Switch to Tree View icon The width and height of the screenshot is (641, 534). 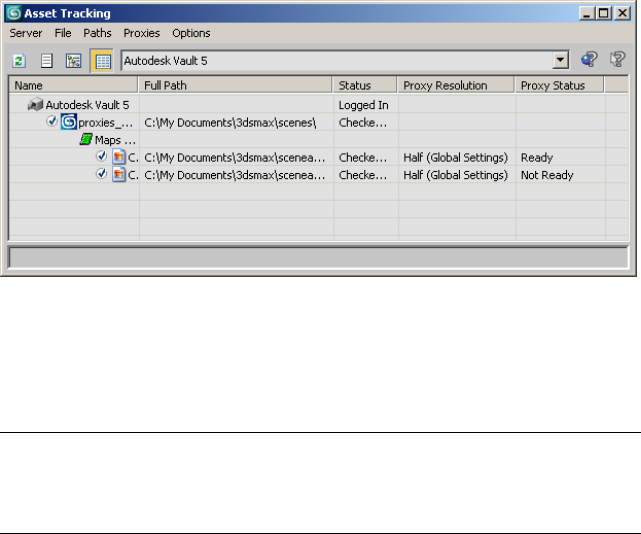point(74,61)
